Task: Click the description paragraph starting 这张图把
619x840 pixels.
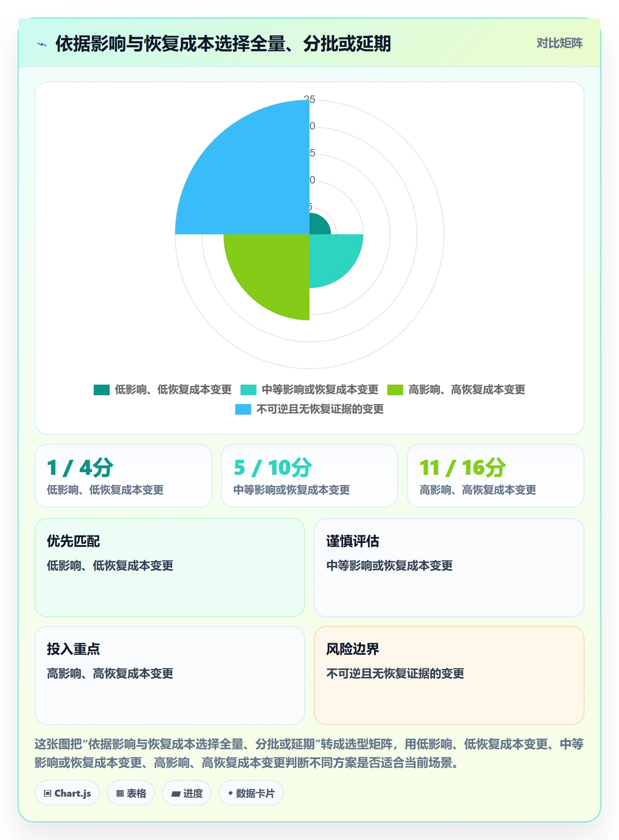Action: [x=309, y=753]
